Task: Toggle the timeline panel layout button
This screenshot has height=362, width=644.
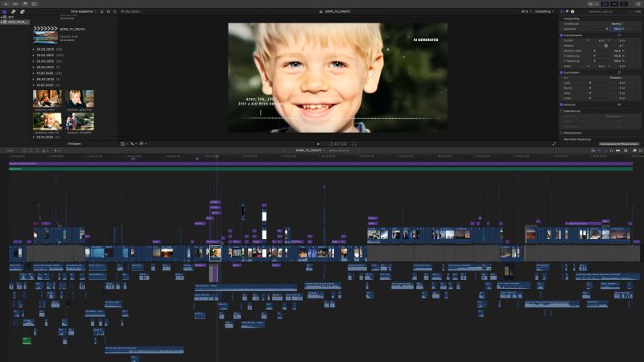Action: [x=614, y=4]
